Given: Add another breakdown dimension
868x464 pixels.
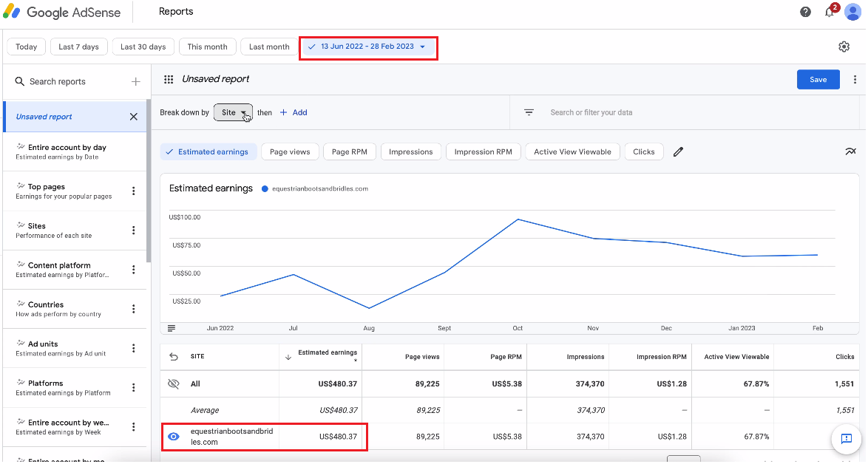Looking at the screenshot, I should tap(294, 113).
